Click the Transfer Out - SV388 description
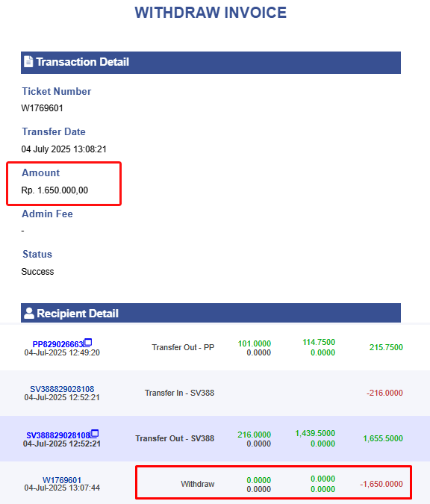Image resolution: width=430 pixels, height=504 pixels. point(175,438)
